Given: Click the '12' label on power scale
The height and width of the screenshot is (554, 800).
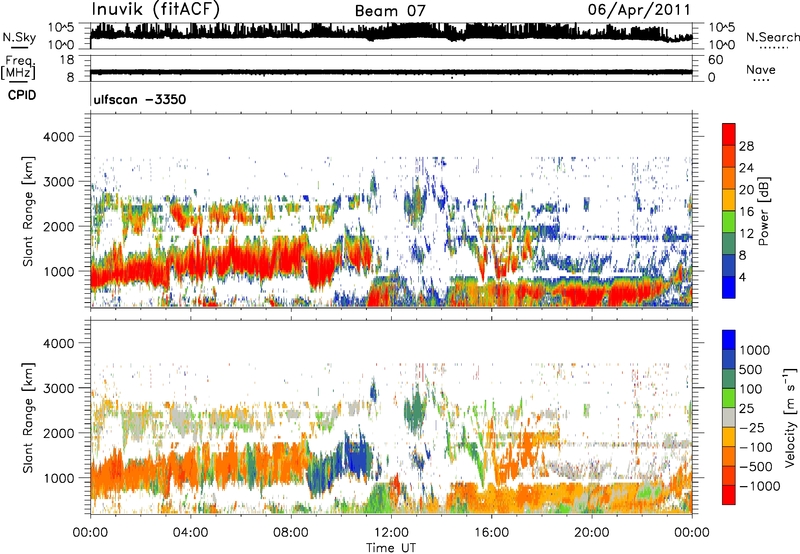Looking at the screenshot, I should pos(746,234).
